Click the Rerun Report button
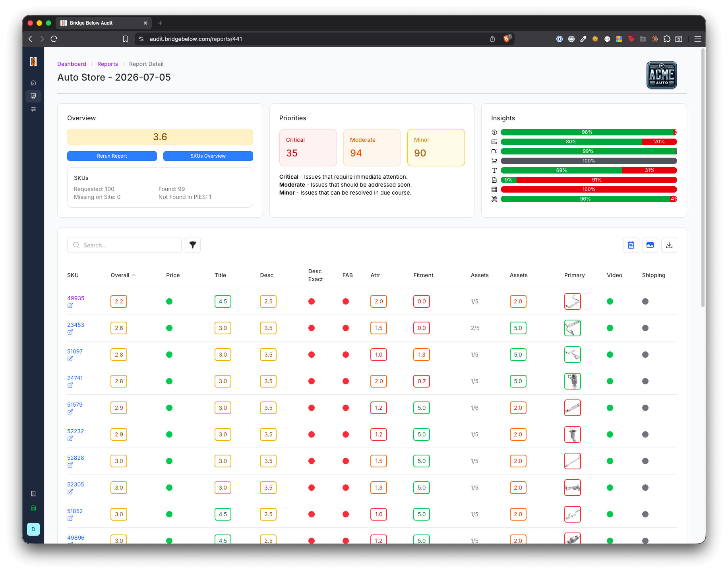728x573 pixels. 112,156
